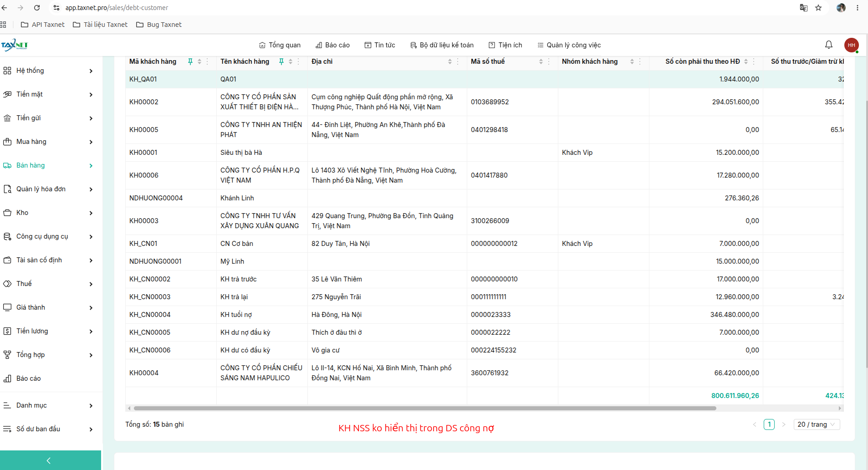The height and width of the screenshot is (470, 868).
Task: Open the Quản lý công việc menu
Action: [569, 45]
